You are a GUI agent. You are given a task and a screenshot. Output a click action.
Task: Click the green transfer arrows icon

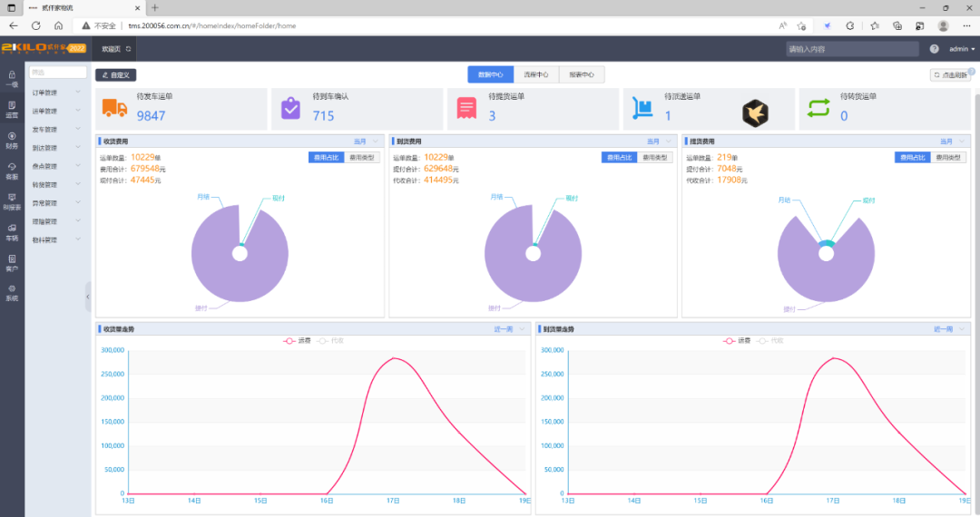(x=818, y=108)
